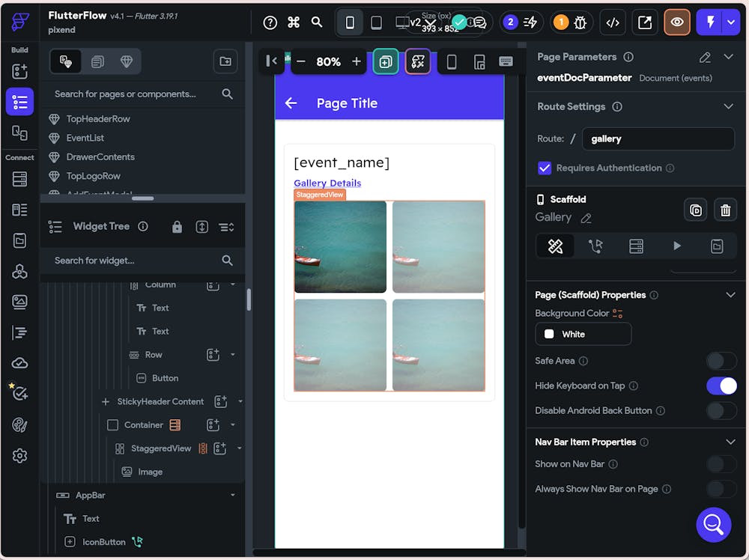Select the StaggeredView item in widget tree
Screen dimensions: 749x560
click(160, 448)
